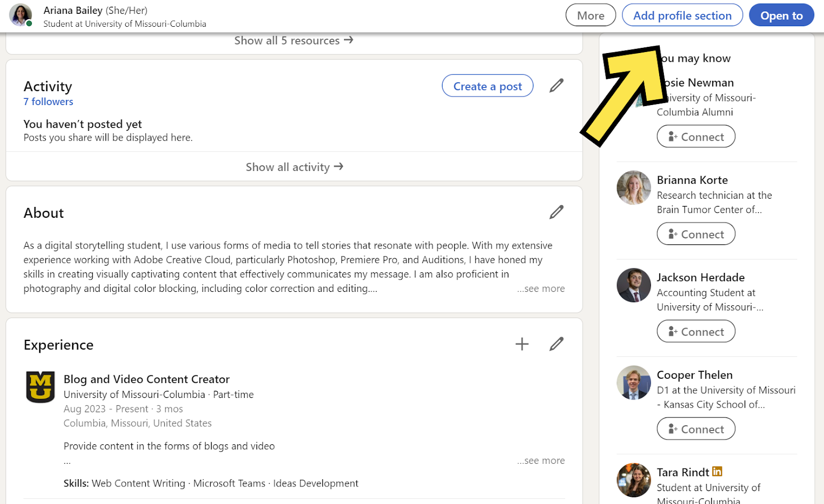
Task: Expand Experience description with see more
Action: (541, 461)
